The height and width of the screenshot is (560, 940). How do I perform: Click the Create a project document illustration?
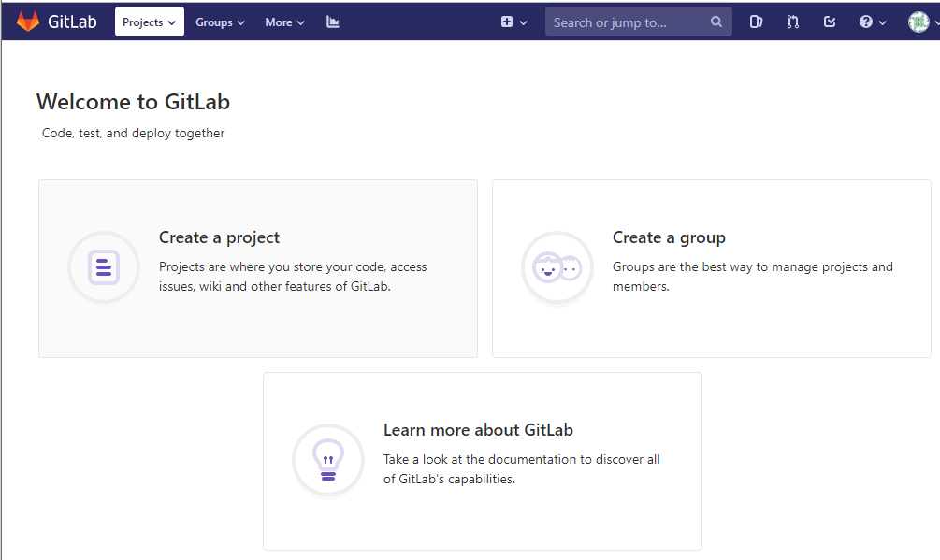click(x=104, y=267)
